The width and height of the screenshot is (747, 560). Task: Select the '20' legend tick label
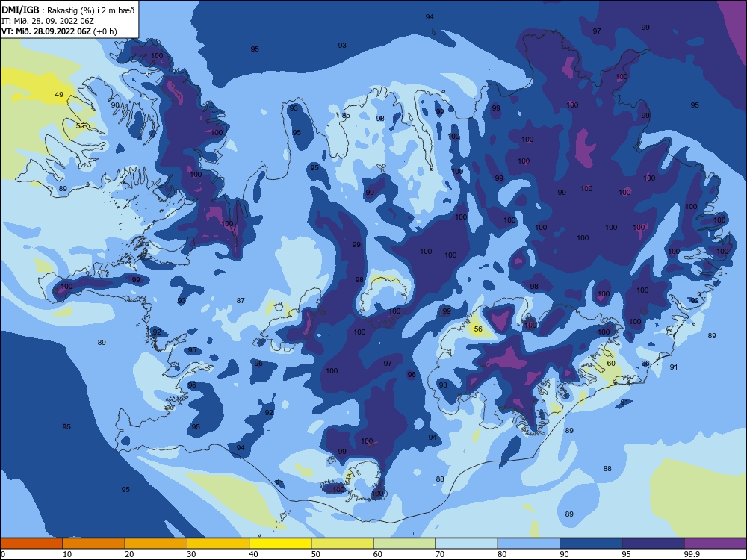[129, 554]
